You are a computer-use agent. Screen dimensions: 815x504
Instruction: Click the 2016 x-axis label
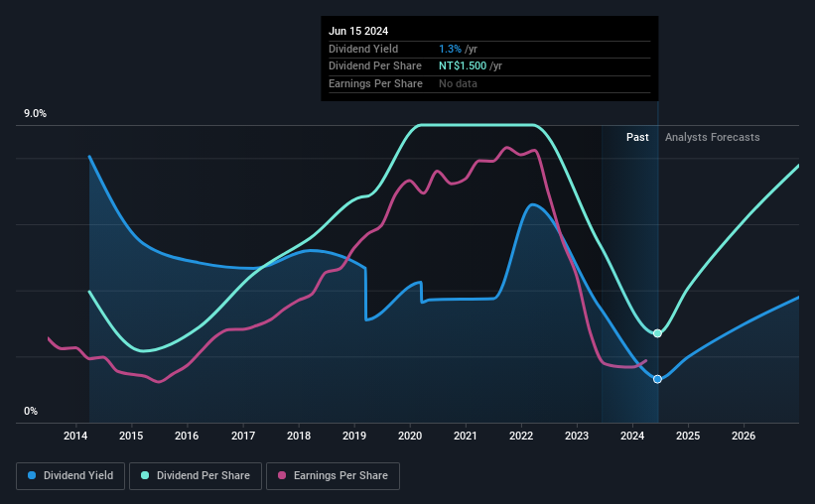187,436
